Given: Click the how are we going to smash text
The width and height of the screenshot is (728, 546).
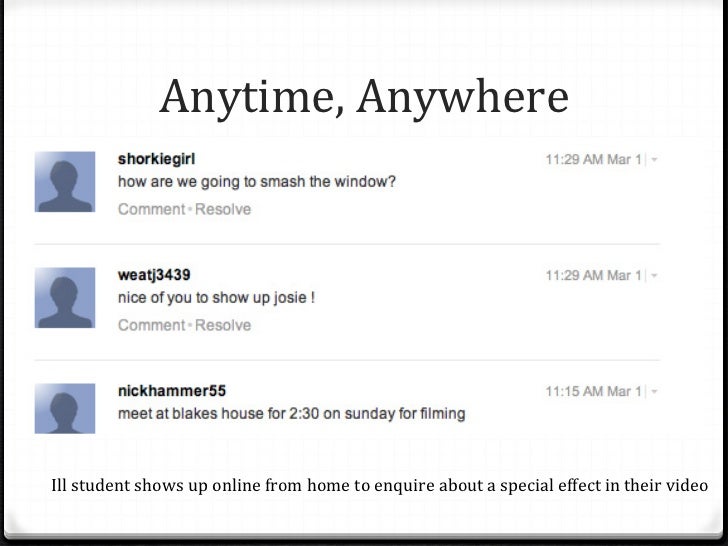Looking at the screenshot, I should tap(257, 181).
